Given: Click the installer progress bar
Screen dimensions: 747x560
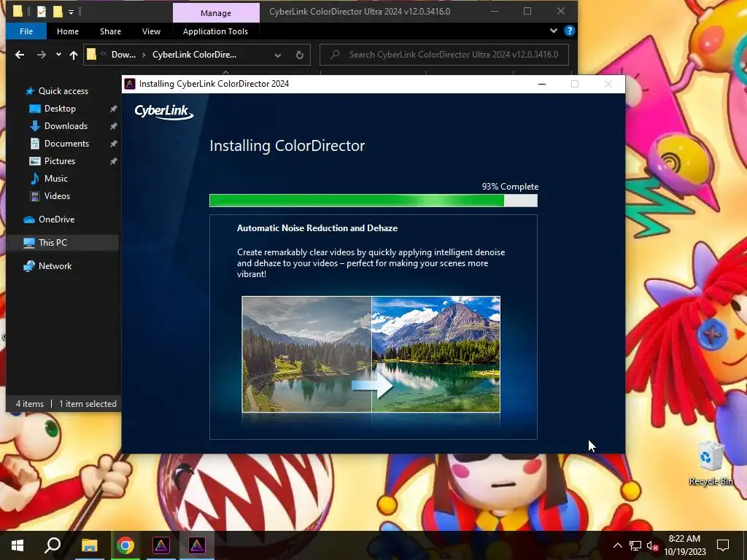Looking at the screenshot, I should (x=373, y=201).
